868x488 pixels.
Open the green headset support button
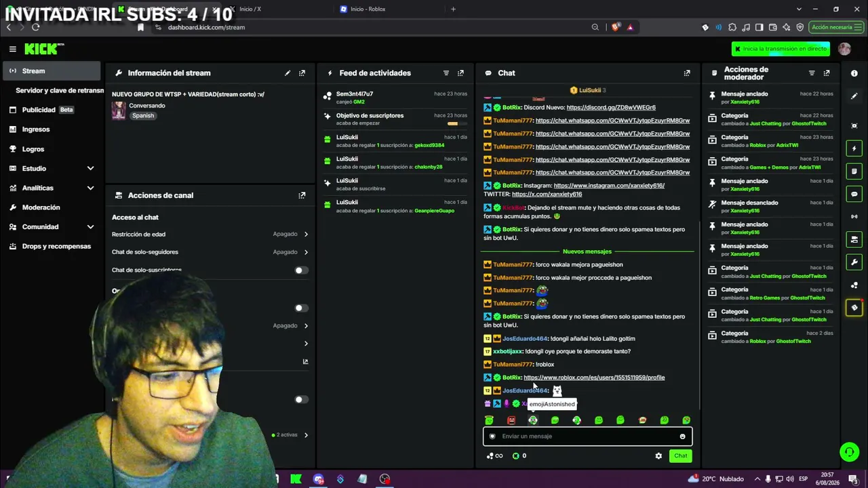(849, 451)
